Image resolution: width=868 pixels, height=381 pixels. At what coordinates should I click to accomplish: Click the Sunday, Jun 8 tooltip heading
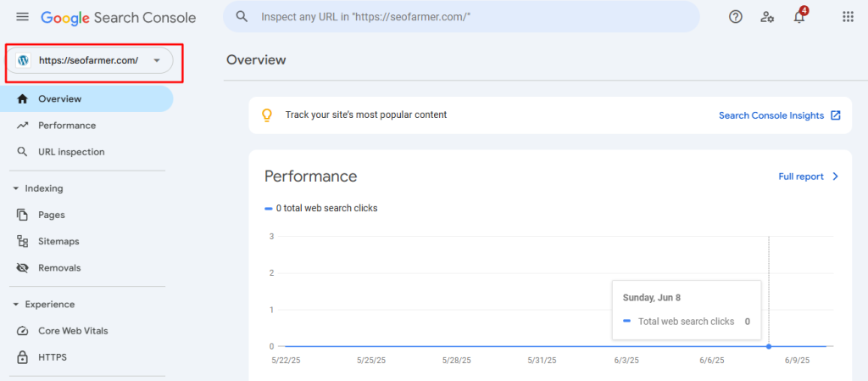click(x=652, y=297)
